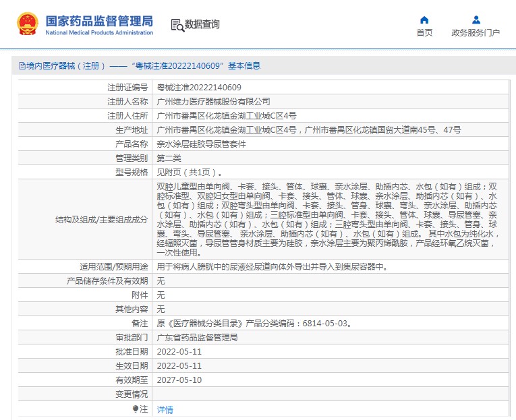Click the 适用范围/预期用途 usage value
The width and height of the screenshot is (516, 420).
point(273,267)
